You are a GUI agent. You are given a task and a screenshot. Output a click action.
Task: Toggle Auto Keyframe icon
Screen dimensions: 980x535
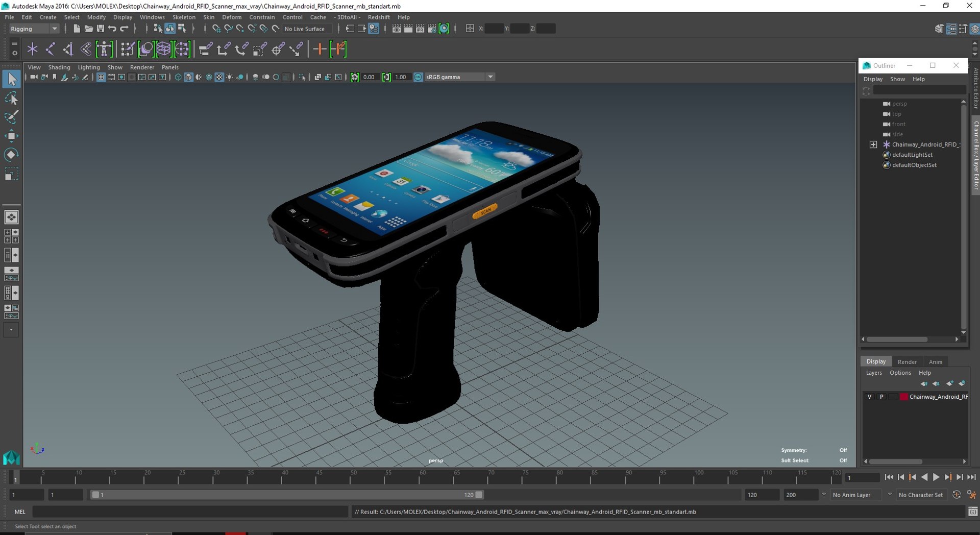pyautogui.click(x=957, y=495)
